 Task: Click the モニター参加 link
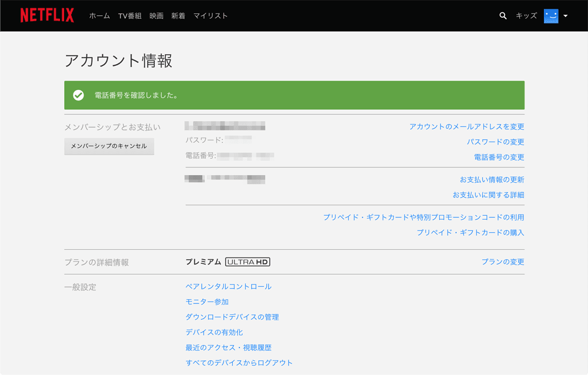207,302
